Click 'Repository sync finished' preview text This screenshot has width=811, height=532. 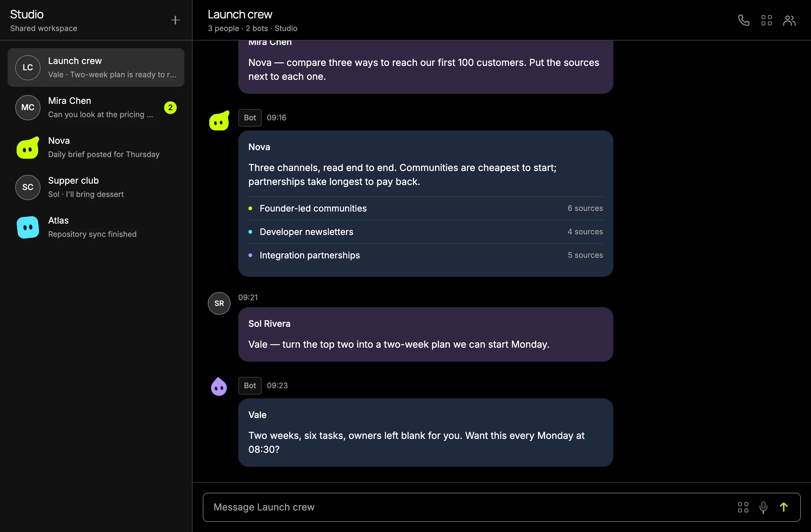tap(92, 234)
